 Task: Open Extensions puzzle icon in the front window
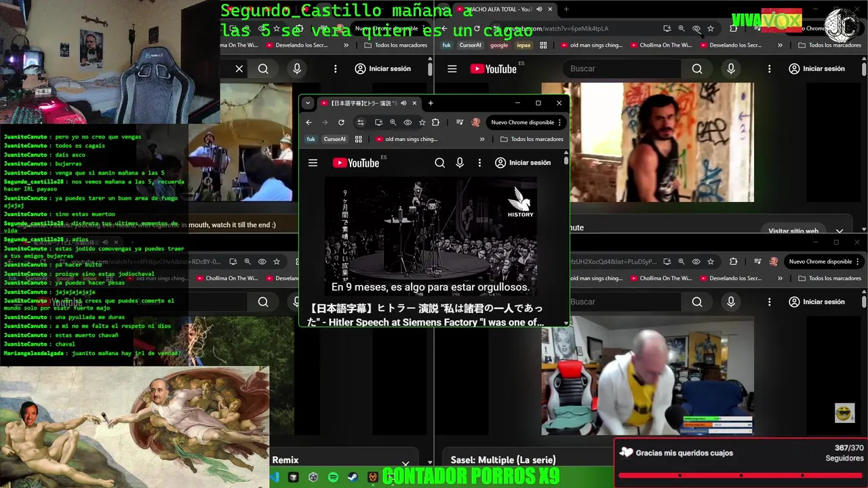point(435,123)
